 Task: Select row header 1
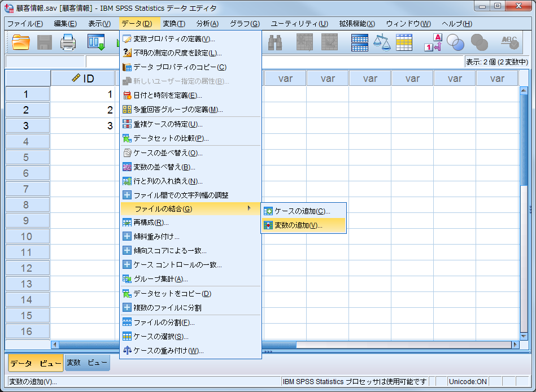coord(27,94)
